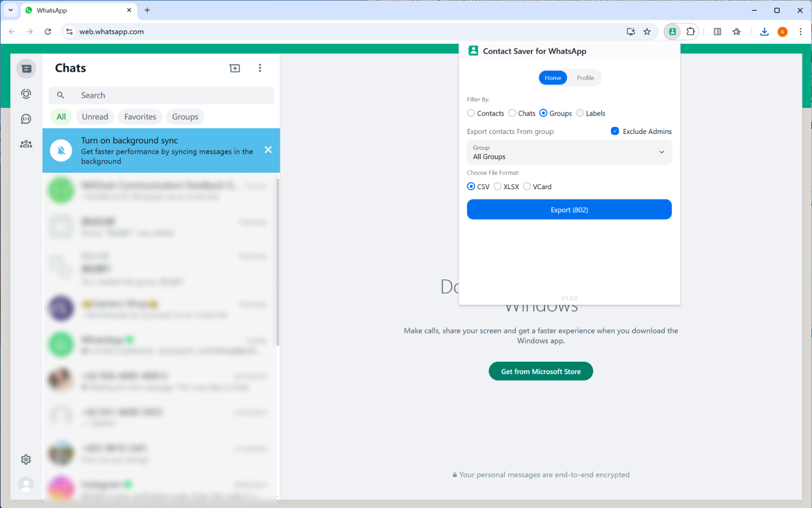Open the Chrome extensions puzzle icon

click(691, 32)
